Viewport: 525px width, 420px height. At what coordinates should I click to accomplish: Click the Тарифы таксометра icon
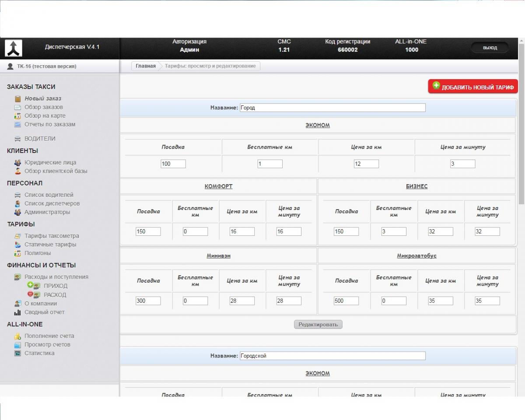17,236
